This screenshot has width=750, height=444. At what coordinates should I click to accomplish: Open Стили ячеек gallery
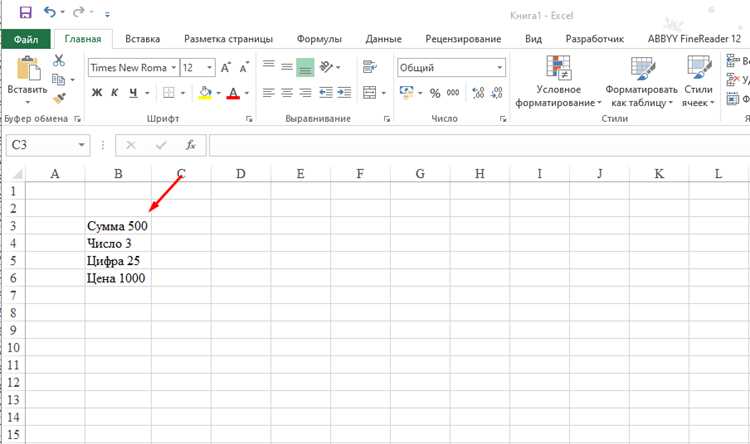click(x=698, y=81)
